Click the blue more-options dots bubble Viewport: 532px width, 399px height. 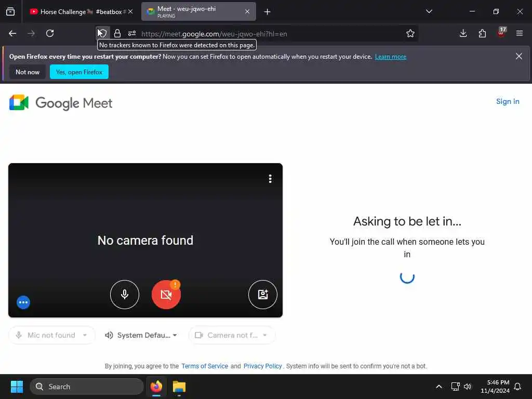point(23,302)
